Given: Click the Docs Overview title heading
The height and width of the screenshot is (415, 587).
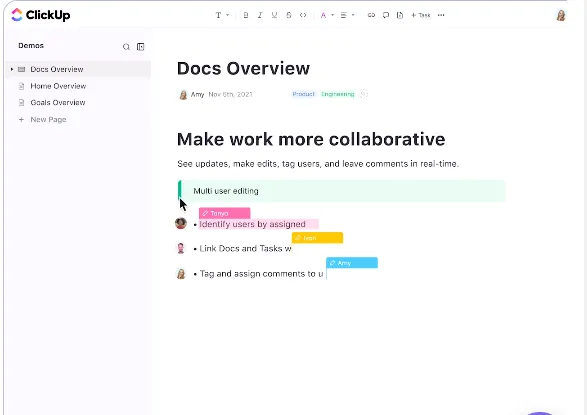Looking at the screenshot, I should (243, 68).
